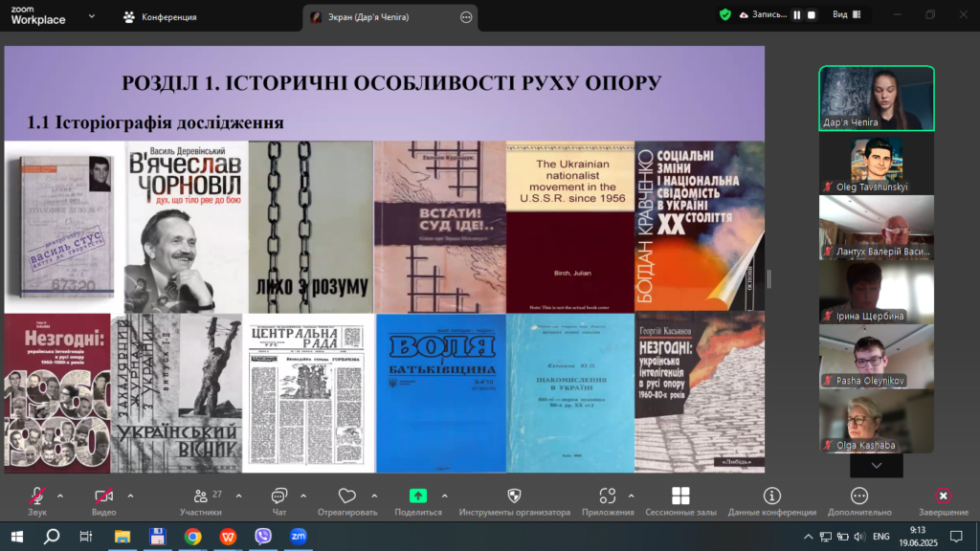Click the network icon in system tray
The width and height of the screenshot is (980, 551).
point(826,536)
